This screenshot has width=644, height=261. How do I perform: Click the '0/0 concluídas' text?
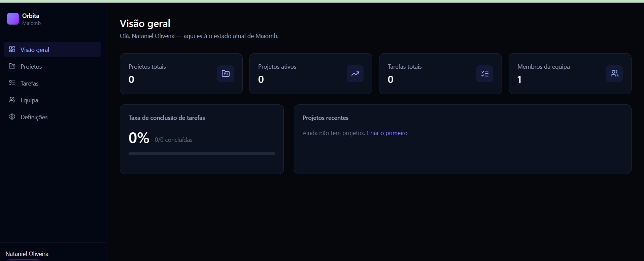tap(174, 140)
